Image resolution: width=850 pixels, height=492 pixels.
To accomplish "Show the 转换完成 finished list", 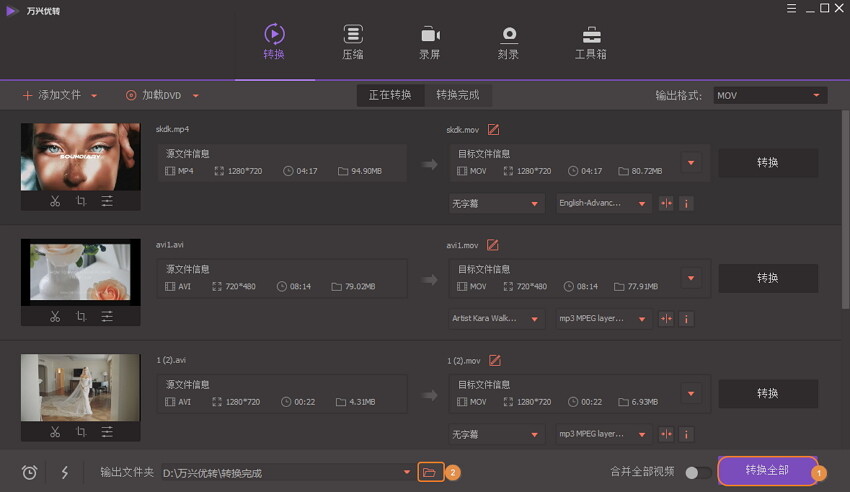I will coord(458,95).
